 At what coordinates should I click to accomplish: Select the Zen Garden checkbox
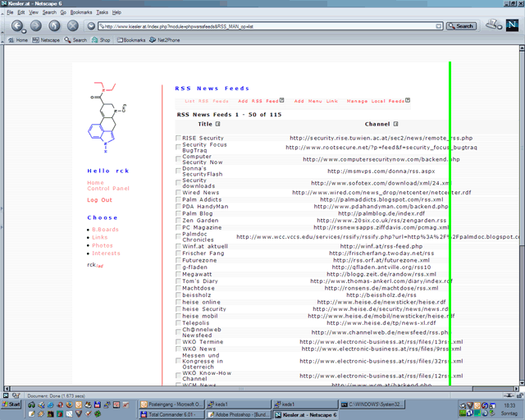tap(179, 221)
